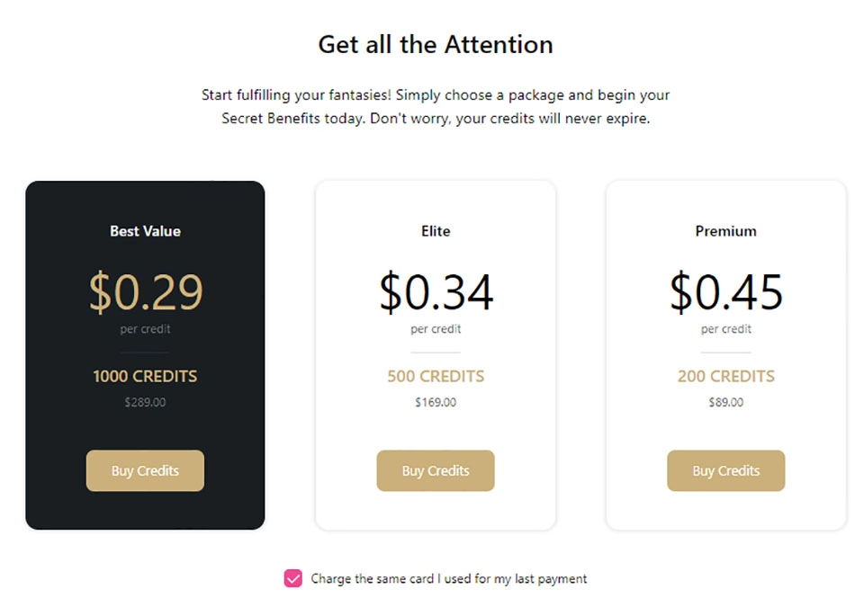This screenshot has height=616, width=864.
Task: Click the $0.29 per credit price
Action: 145,290
